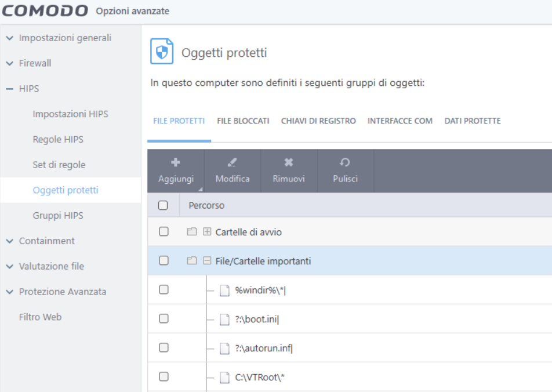
Task: Click the Pulisci refresh icon
Action: point(345,163)
